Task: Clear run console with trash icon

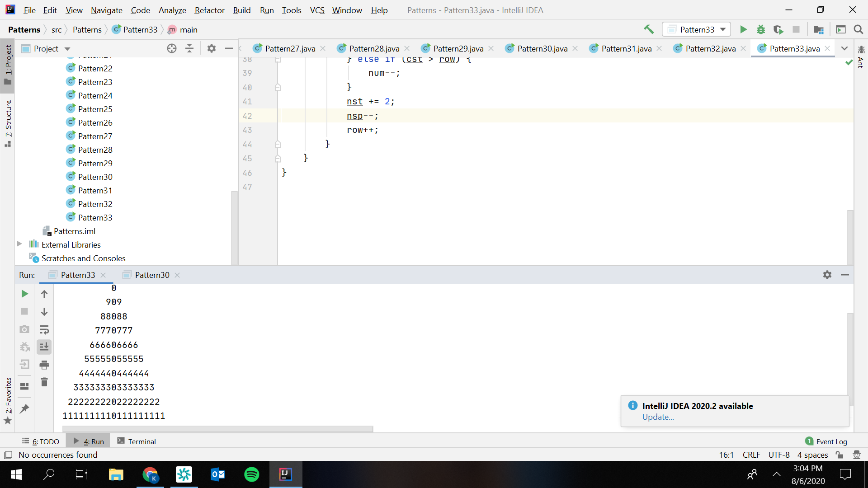Action: (44, 382)
